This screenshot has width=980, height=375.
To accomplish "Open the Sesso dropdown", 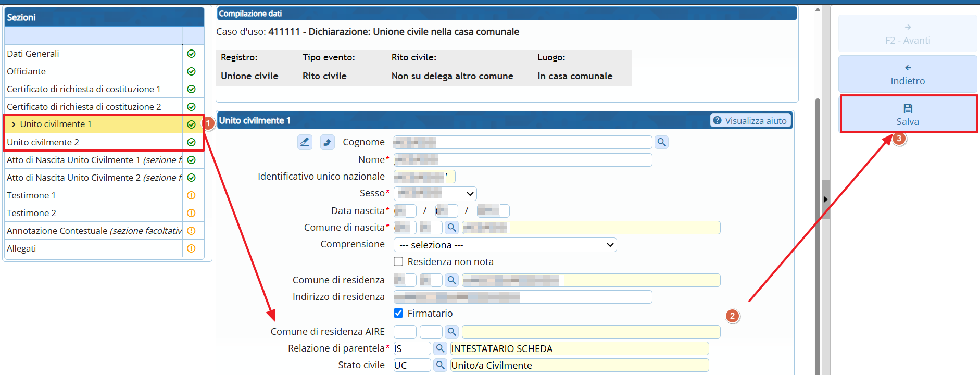I will pos(435,194).
